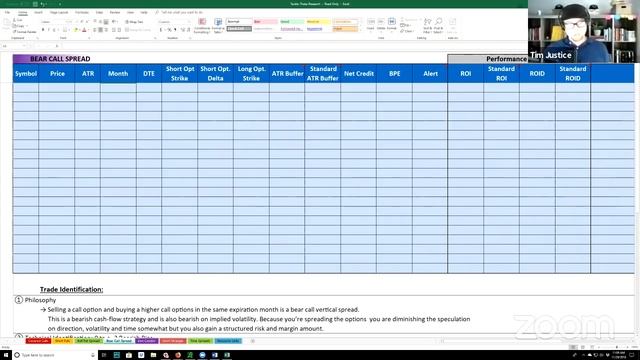The image size is (640, 360).
Task: Click the Undo icon in title bar
Action: click(x=42, y=4)
